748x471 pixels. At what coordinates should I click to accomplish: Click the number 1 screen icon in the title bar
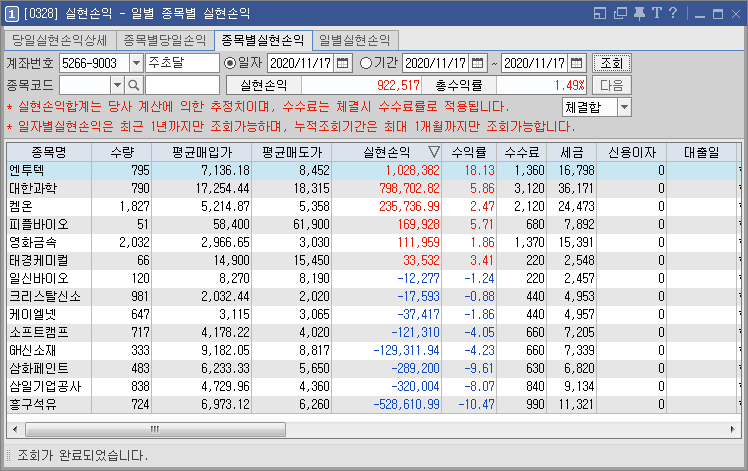click(12, 14)
